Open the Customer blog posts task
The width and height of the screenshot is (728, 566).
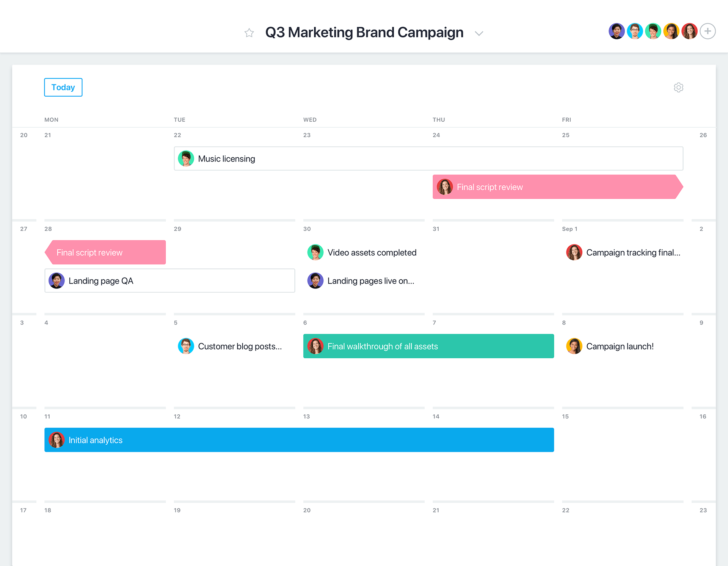point(240,346)
